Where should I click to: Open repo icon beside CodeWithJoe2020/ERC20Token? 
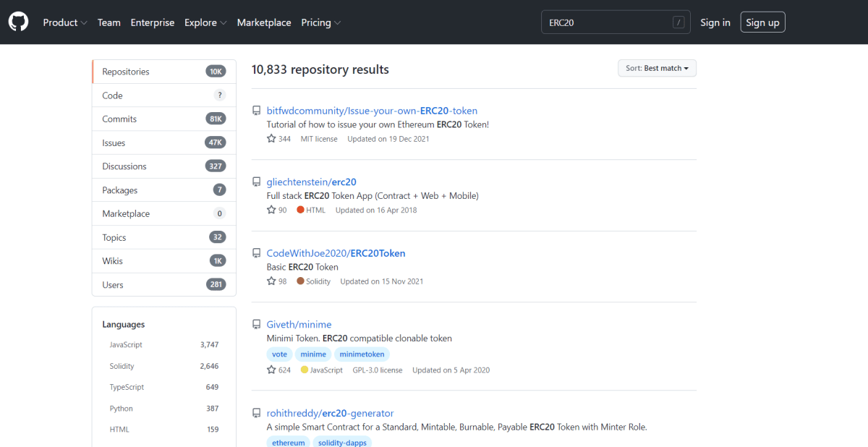coord(256,253)
